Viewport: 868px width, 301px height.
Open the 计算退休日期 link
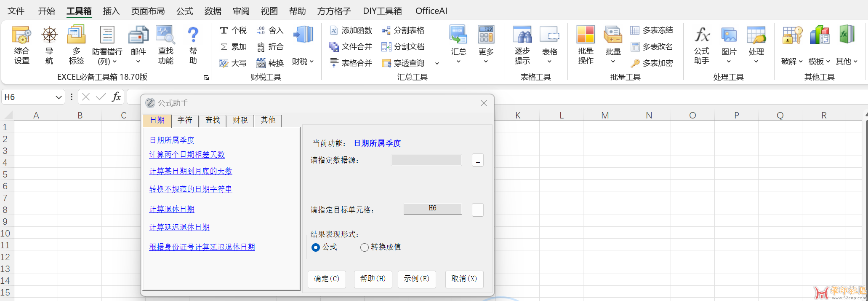point(172,209)
